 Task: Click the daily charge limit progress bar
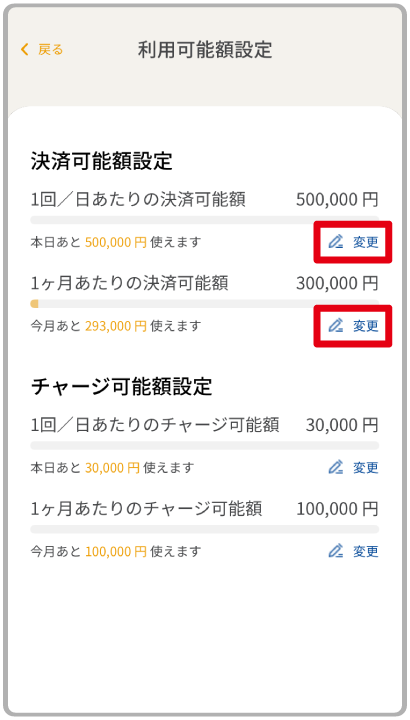205,445
